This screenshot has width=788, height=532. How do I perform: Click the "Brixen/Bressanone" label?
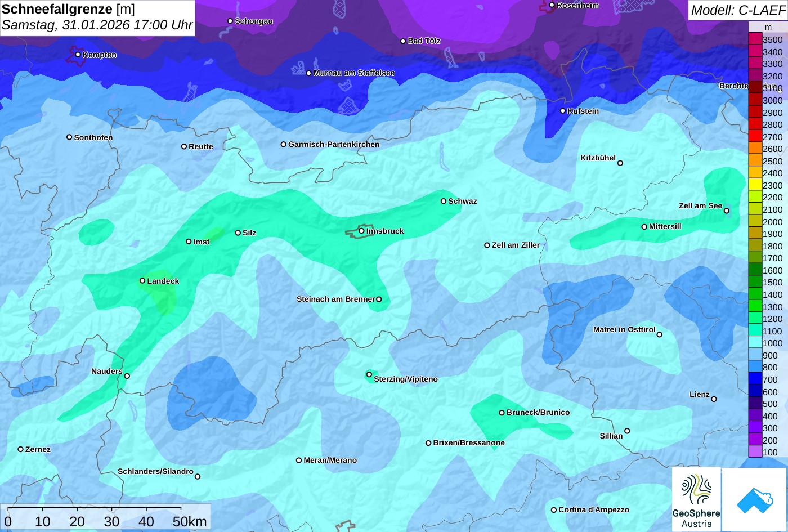469,443
